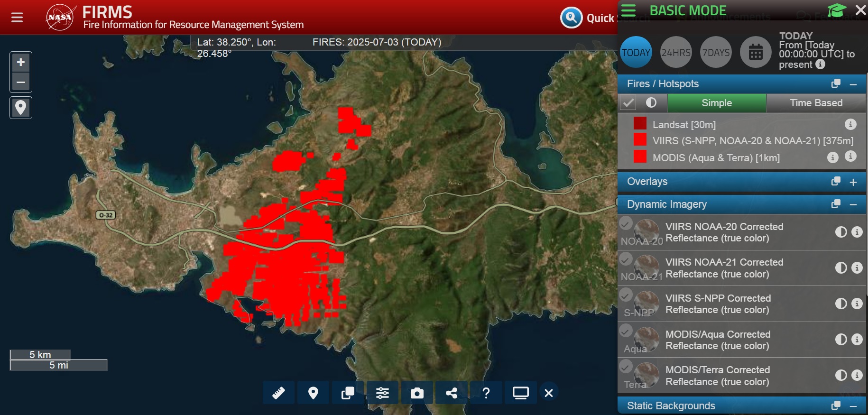Click the Landsat [30m] color swatch
The width and height of the screenshot is (868, 415).
(640, 123)
